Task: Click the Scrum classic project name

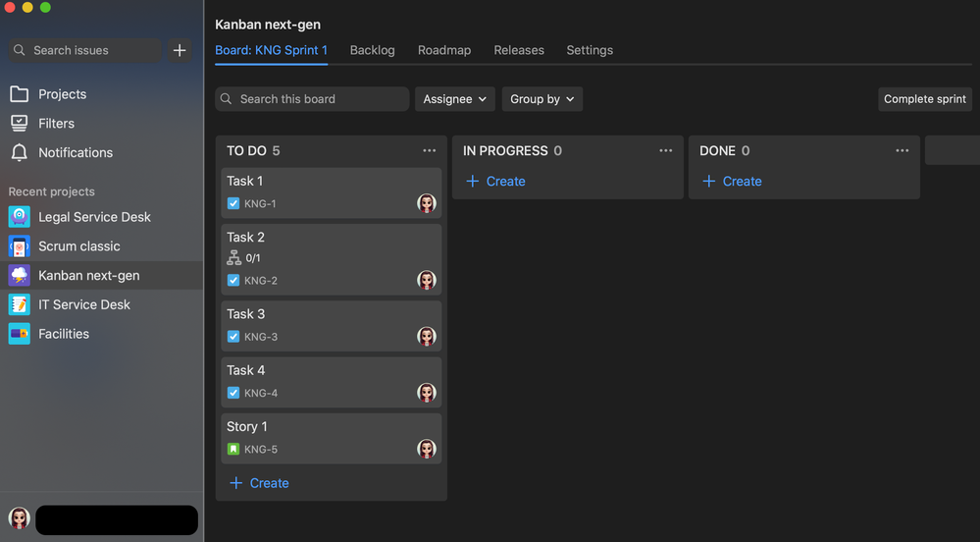Action: click(79, 246)
